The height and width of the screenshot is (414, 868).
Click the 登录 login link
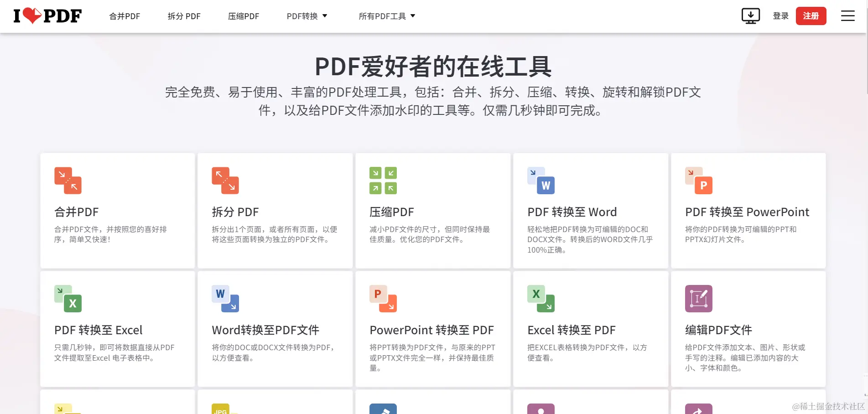click(781, 16)
